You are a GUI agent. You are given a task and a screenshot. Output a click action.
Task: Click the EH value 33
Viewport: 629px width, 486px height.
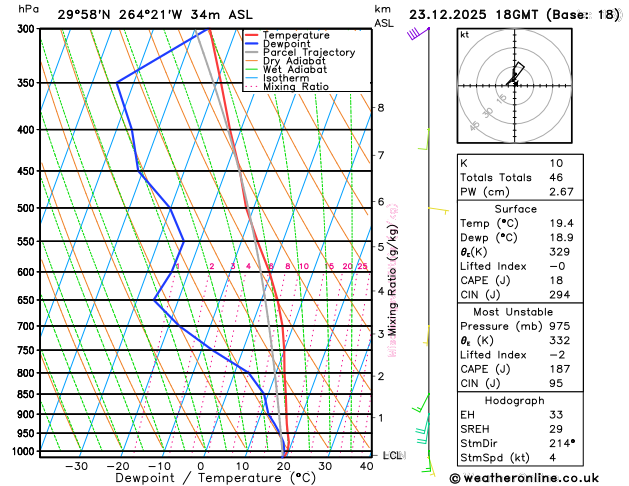coord(556,415)
